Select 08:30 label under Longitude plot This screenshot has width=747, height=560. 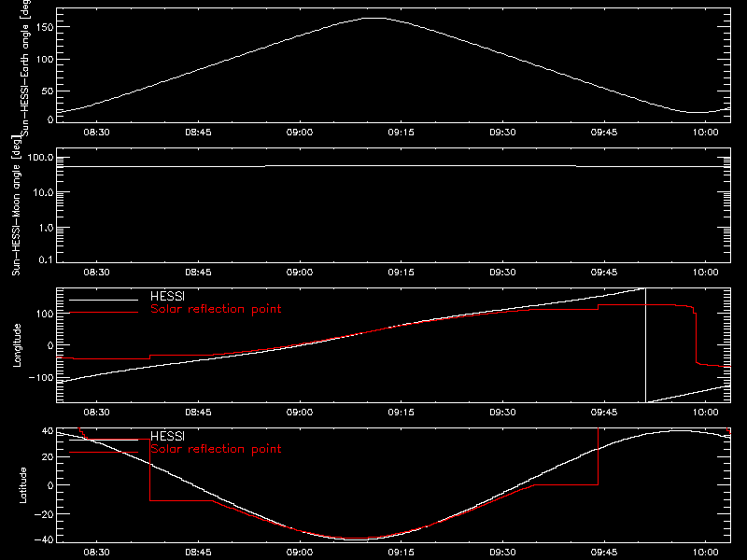click(97, 413)
